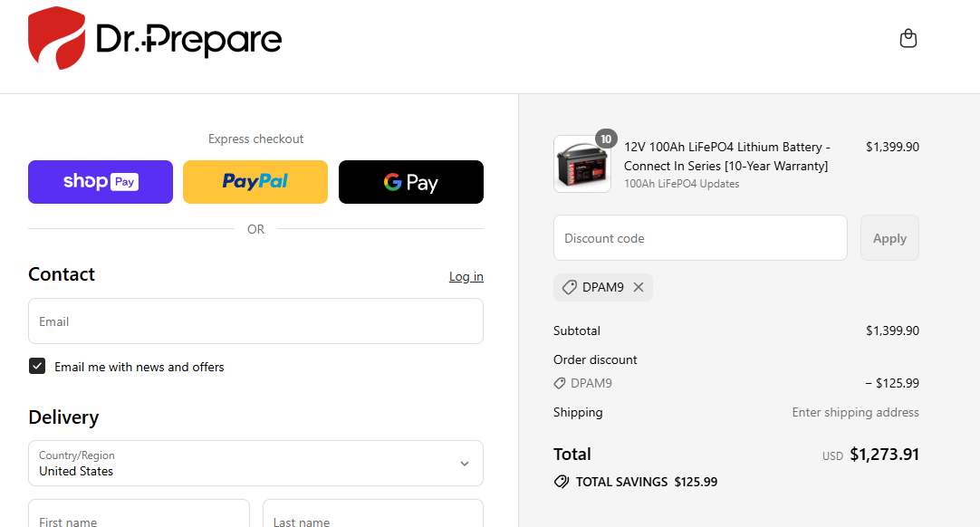
Task: Click the Log in link
Action: (466, 276)
